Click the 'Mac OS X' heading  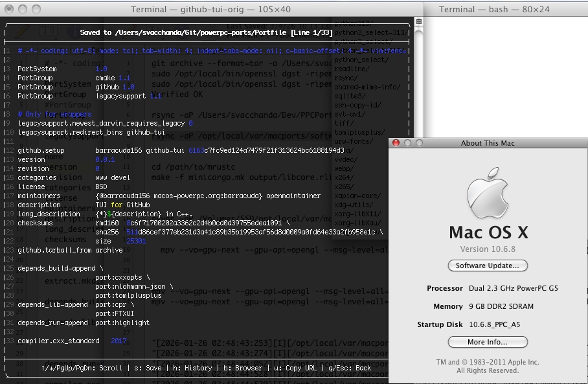(x=488, y=232)
